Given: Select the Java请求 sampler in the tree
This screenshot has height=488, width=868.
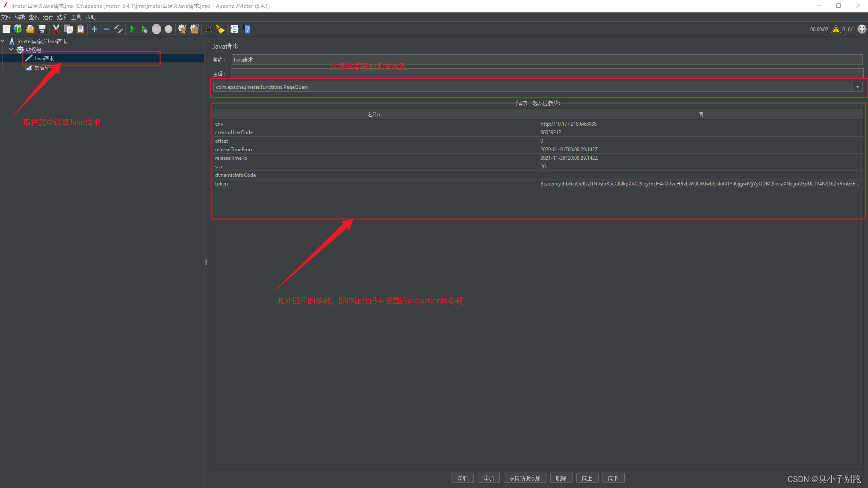Looking at the screenshot, I should point(44,59).
